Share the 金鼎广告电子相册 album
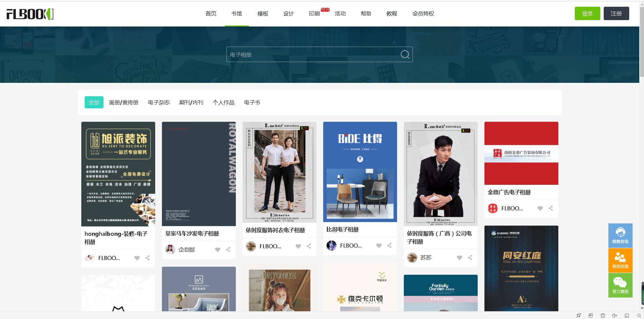 550,208
